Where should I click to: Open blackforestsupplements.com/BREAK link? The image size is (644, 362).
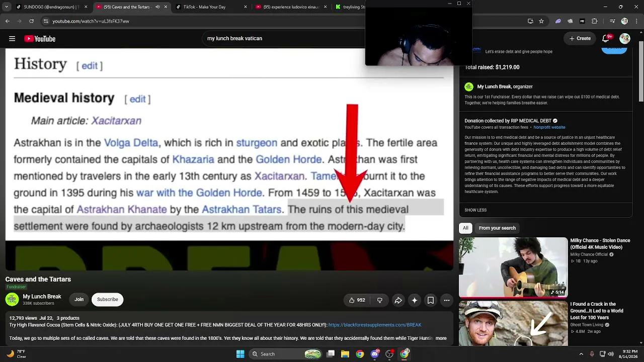(x=375, y=325)
